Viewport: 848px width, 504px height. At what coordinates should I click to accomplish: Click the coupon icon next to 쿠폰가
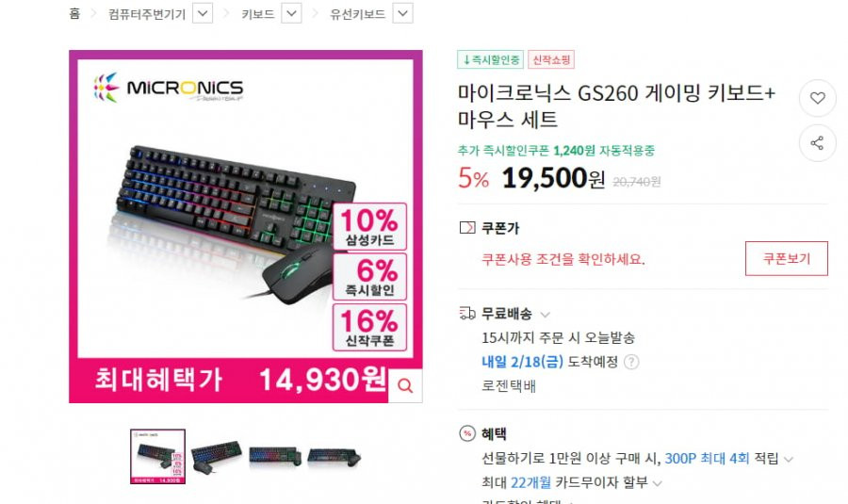tap(467, 228)
